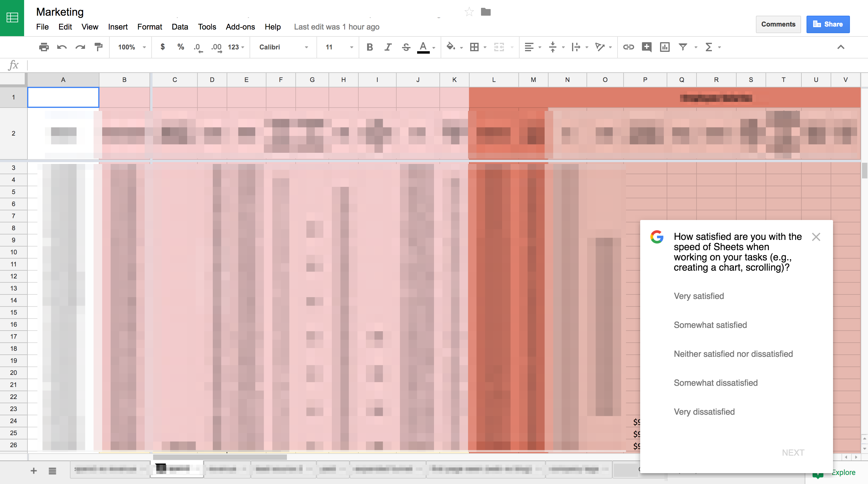Close the satisfaction survey popup
868x484 pixels.
(816, 237)
